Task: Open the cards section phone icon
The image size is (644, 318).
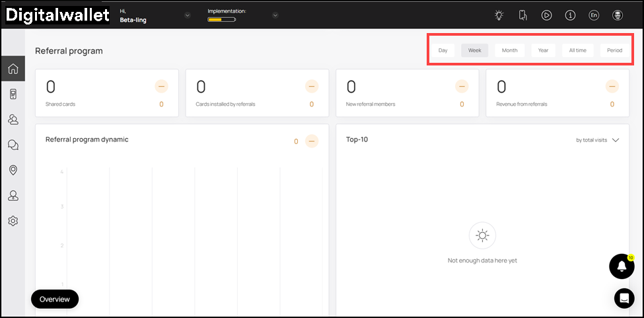Action: (13, 94)
